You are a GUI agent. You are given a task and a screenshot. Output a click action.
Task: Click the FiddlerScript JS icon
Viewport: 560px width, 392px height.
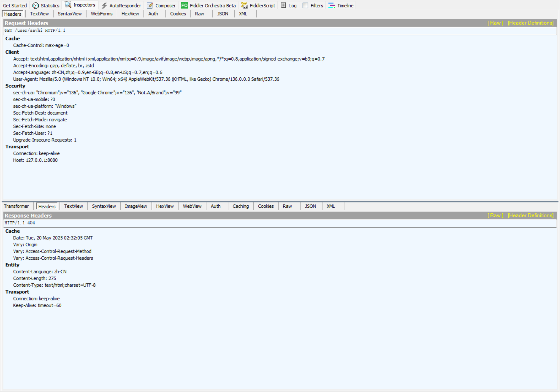pos(244,5)
